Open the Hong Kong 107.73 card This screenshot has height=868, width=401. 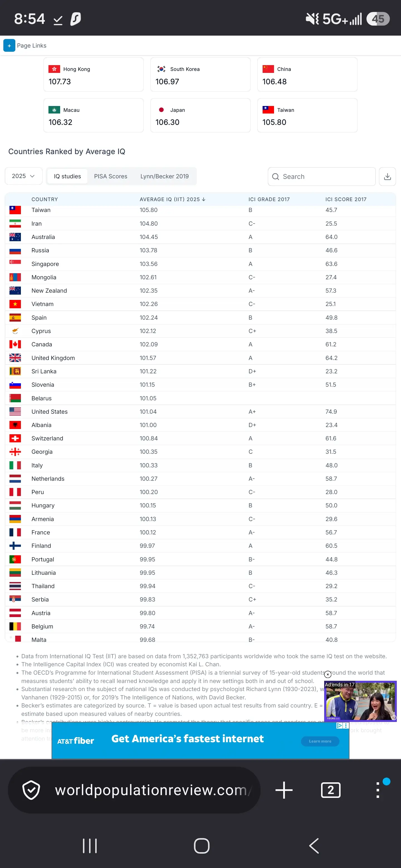[93, 75]
